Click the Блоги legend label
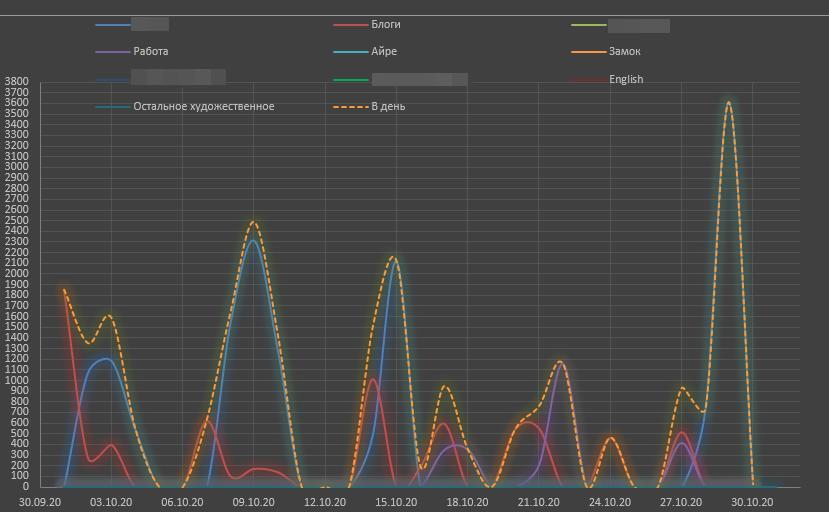This screenshot has height=512, width=829. click(385, 24)
